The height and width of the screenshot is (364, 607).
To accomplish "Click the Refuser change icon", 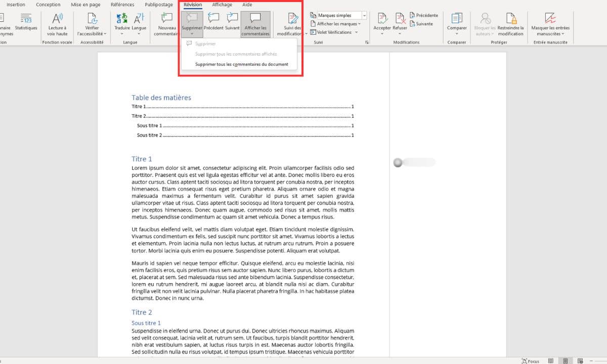I will (x=400, y=18).
